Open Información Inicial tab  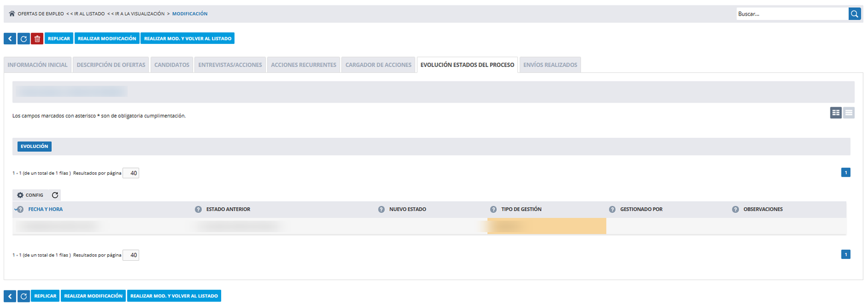point(37,65)
